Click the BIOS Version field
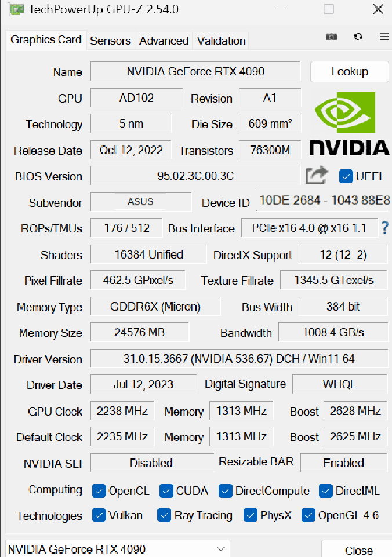 [195, 176]
